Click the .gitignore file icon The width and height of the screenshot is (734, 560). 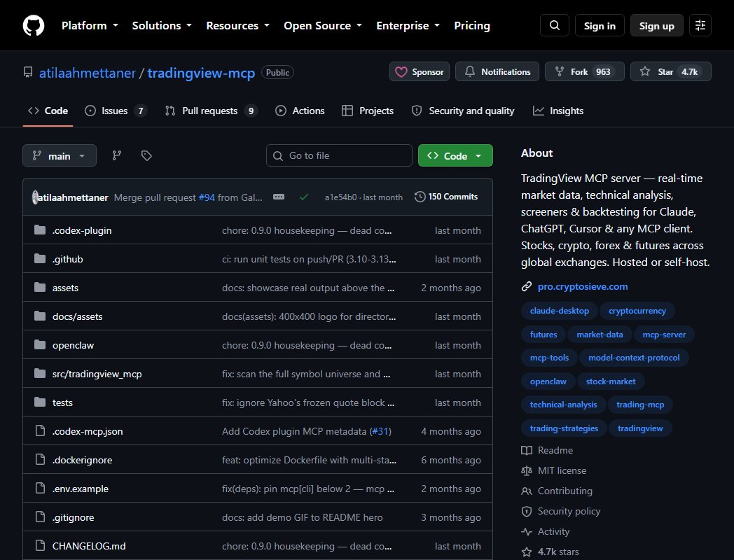pos(40,517)
